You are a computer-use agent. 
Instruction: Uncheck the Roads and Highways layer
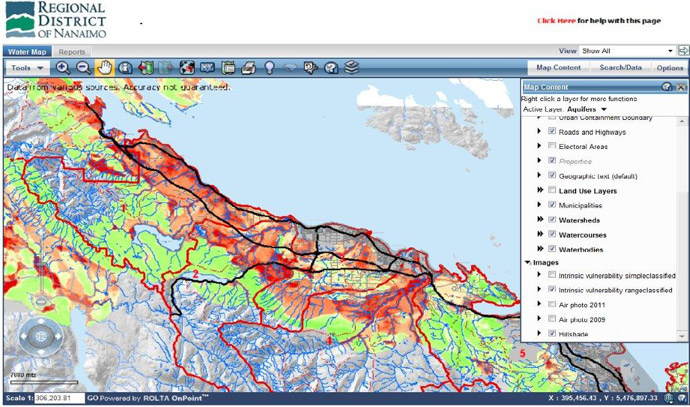(552, 132)
